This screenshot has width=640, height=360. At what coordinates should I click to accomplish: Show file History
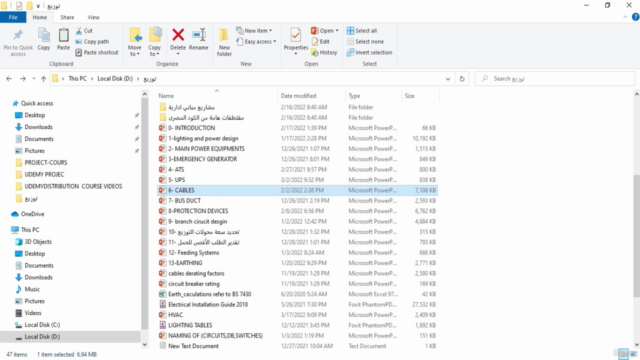pyautogui.click(x=324, y=52)
